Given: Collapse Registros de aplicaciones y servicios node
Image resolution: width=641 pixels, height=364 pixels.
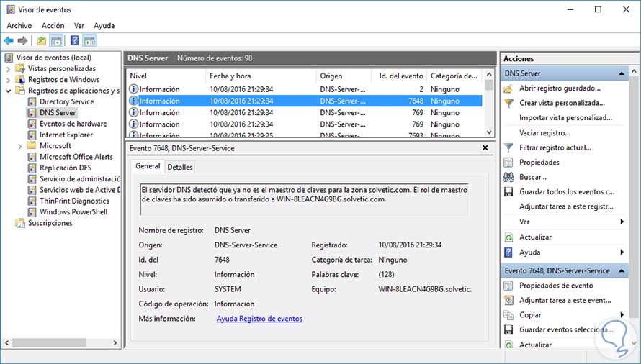Looking at the screenshot, I should pyautogui.click(x=8, y=91).
